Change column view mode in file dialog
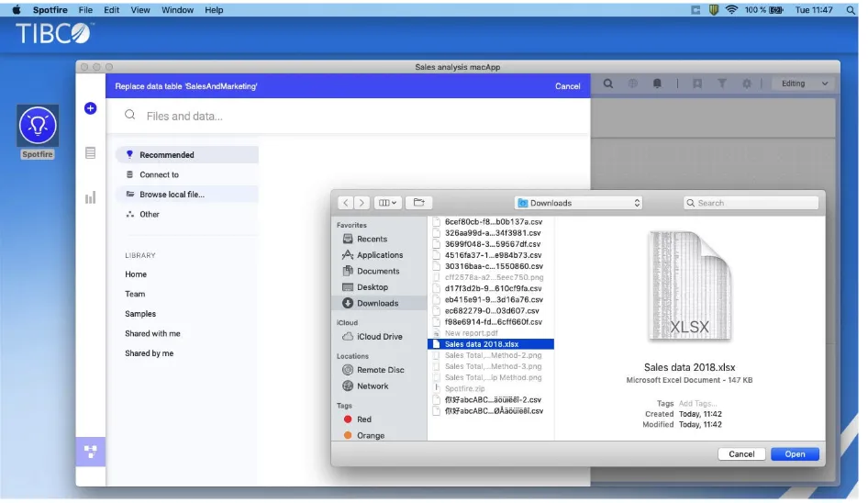This screenshot has width=868, height=503. 387,203
